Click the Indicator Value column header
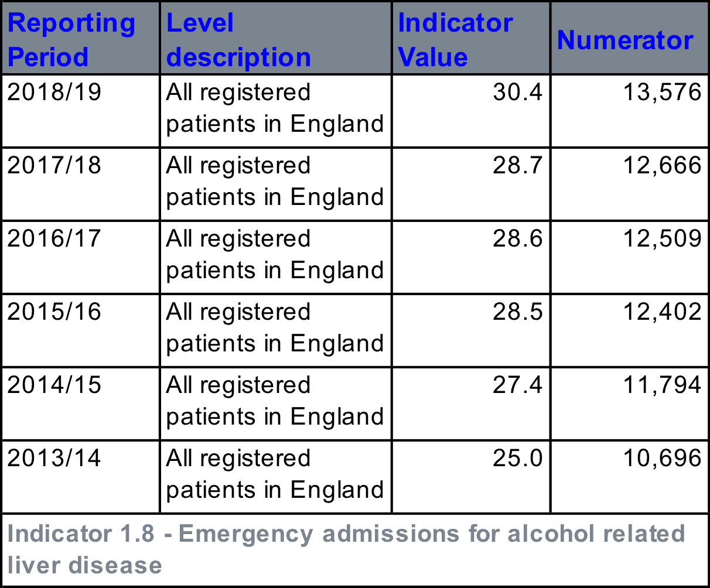Viewport: 710px width, 588px height. pyautogui.click(x=455, y=40)
